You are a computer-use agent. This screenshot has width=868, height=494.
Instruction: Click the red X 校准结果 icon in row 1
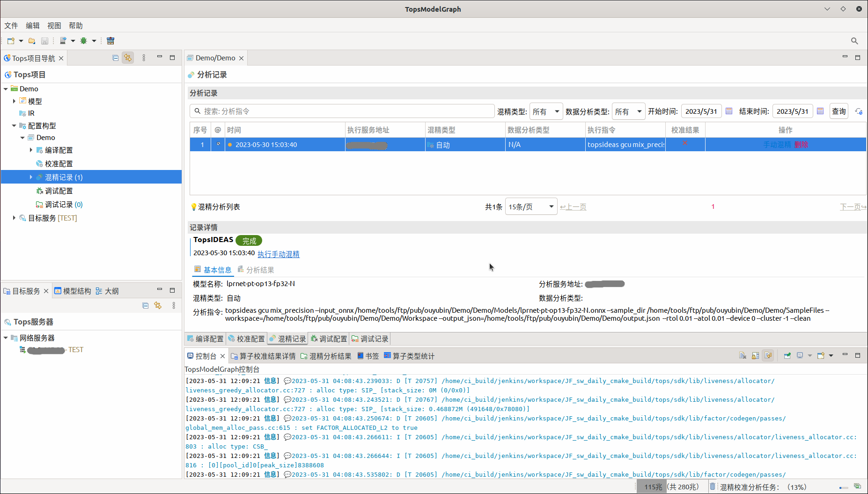click(685, 143)
